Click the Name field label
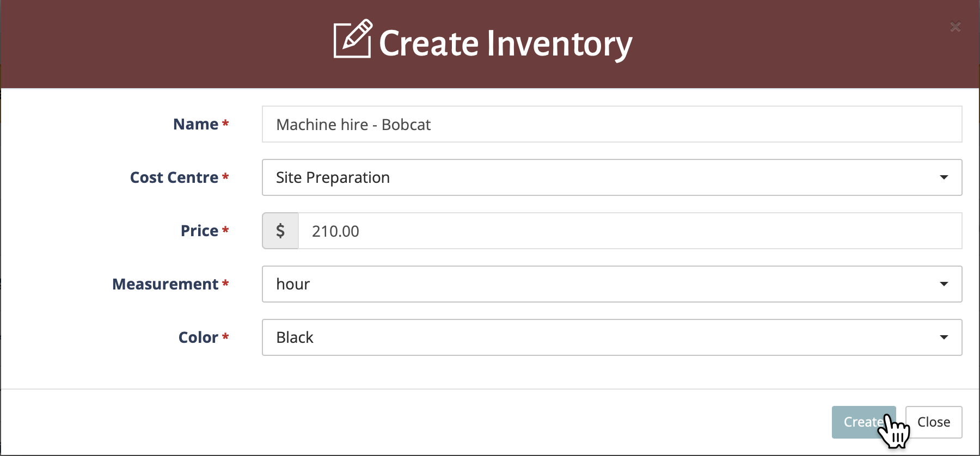 [x=195, y=125]
